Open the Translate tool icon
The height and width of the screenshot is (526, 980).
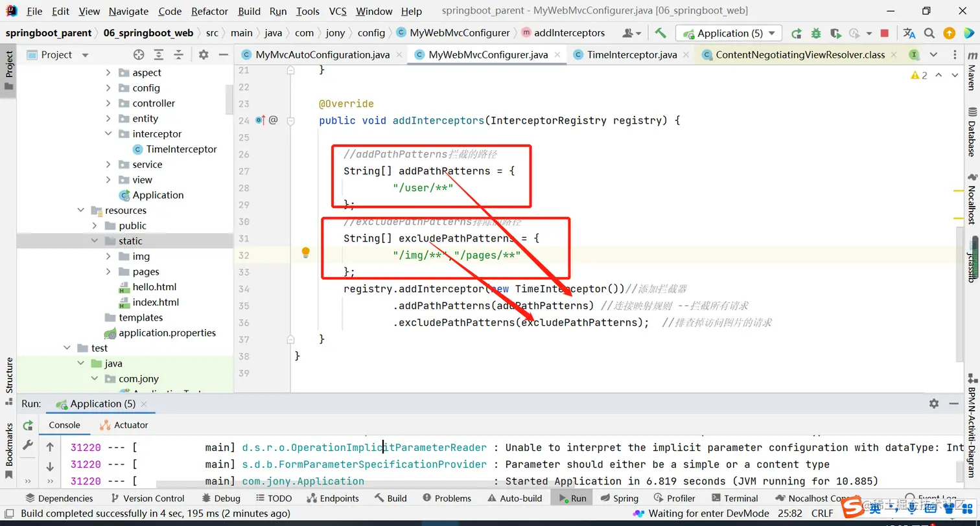(x=909, y=33)
